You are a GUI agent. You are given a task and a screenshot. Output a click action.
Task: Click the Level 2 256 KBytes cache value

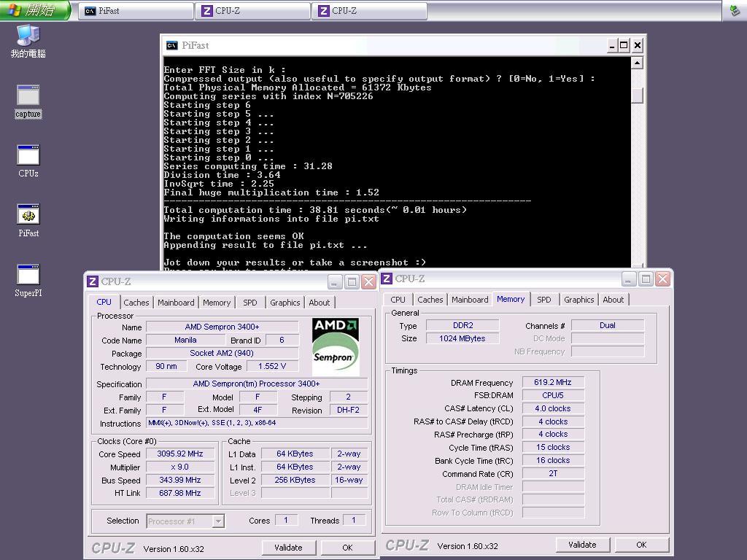[x=295, y=480]
